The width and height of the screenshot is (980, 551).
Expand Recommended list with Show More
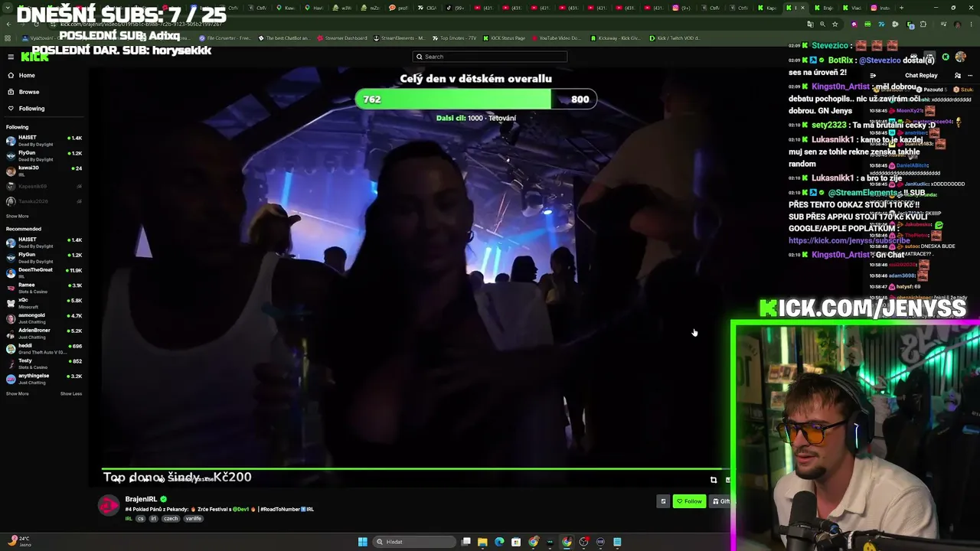(x=17, y=394)
